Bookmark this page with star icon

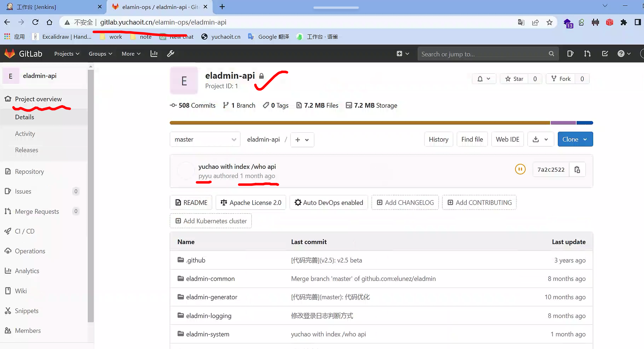(549, 22)
